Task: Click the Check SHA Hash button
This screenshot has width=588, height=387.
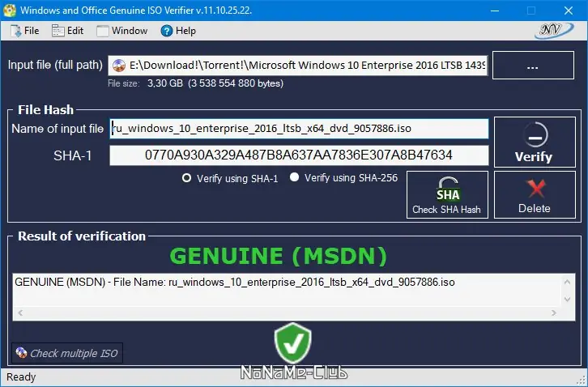Action: [x=447, y=194]
